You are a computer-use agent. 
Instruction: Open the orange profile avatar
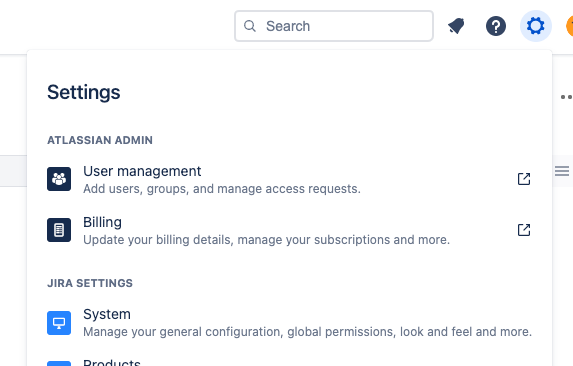[569, 26]
